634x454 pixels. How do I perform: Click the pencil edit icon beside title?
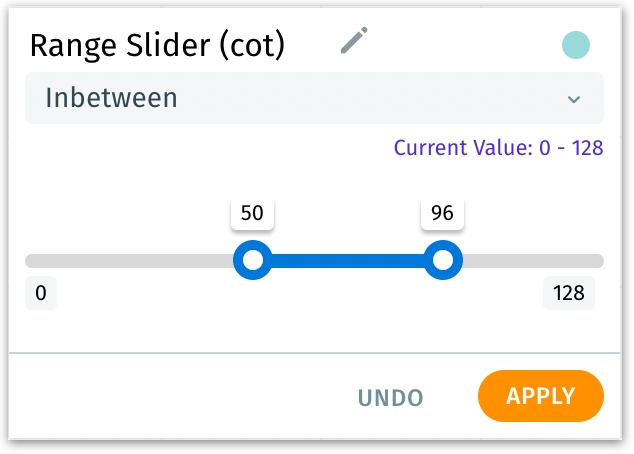tap(354, 41)
